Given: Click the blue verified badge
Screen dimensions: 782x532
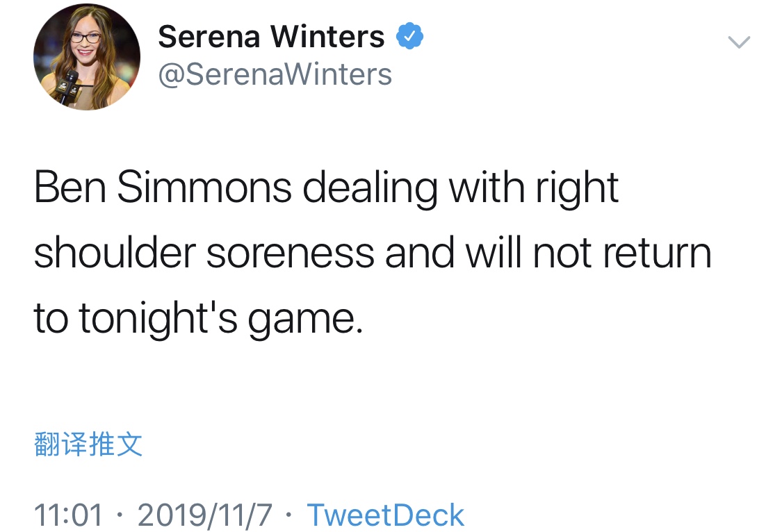Looking at the screenshot, I should 410,36.
